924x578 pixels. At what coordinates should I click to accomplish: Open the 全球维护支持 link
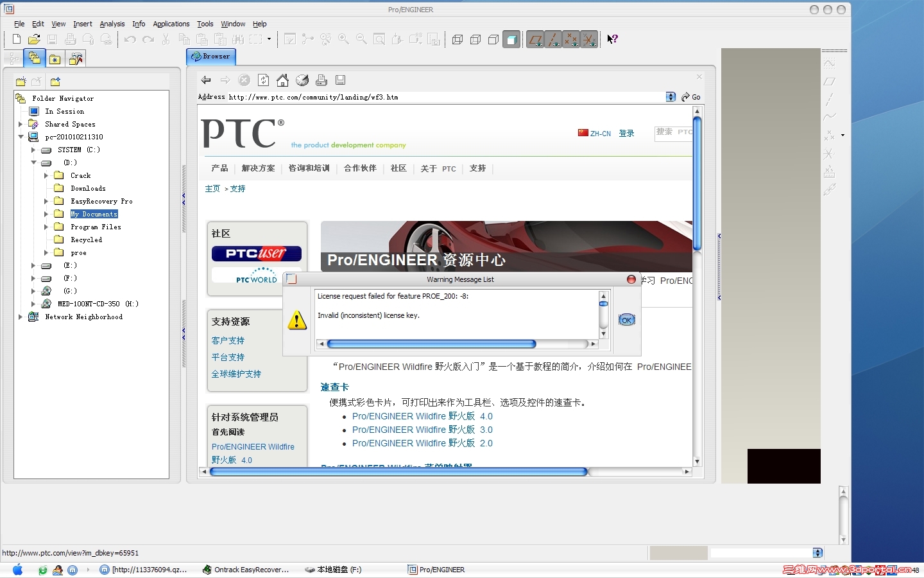pyautogui.click(x=236, y=374)
